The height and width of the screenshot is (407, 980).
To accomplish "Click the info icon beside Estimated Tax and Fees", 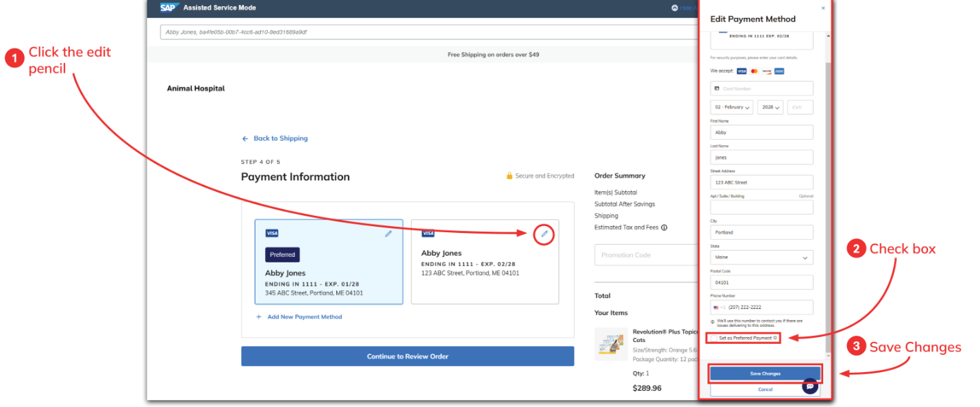I will tap(664, 227).
